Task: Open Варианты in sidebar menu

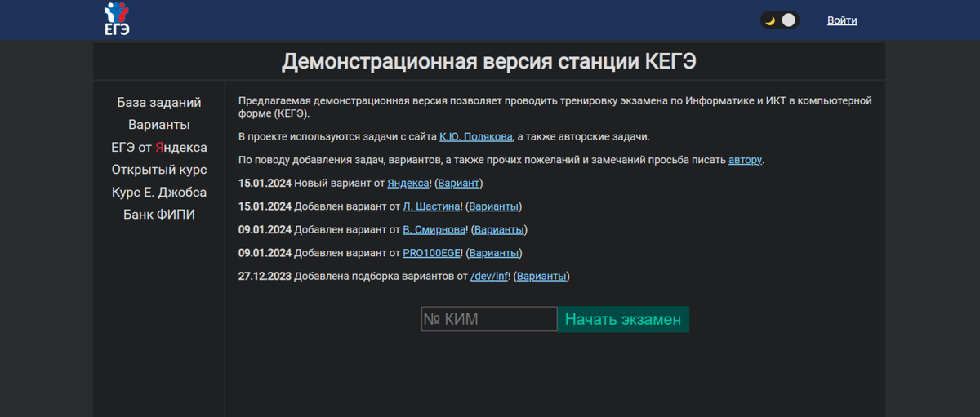Action: tap(159, 125)
